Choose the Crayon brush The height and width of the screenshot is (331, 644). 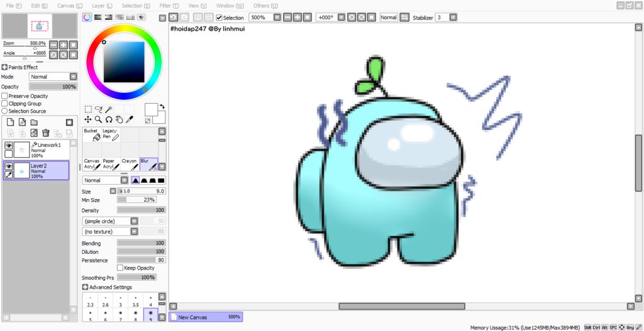(130, 164)
